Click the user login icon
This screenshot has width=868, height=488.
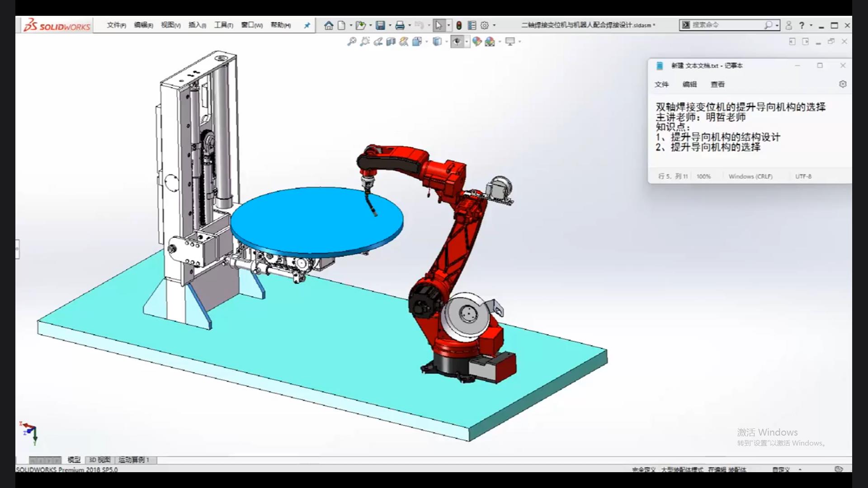point(789,25)
